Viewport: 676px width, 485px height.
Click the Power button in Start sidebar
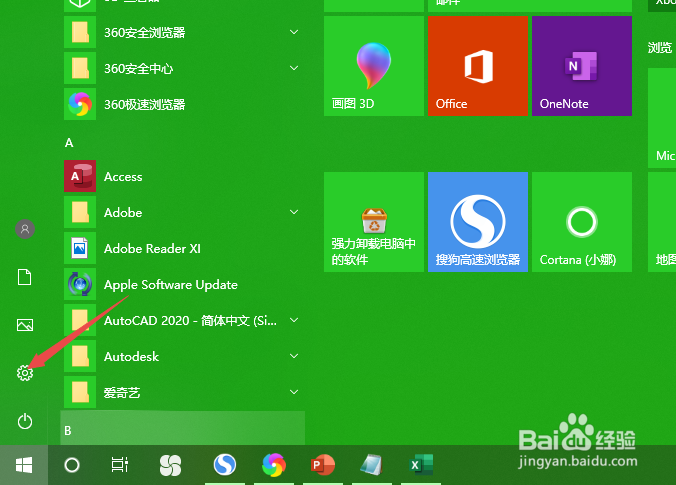point(25,421)
